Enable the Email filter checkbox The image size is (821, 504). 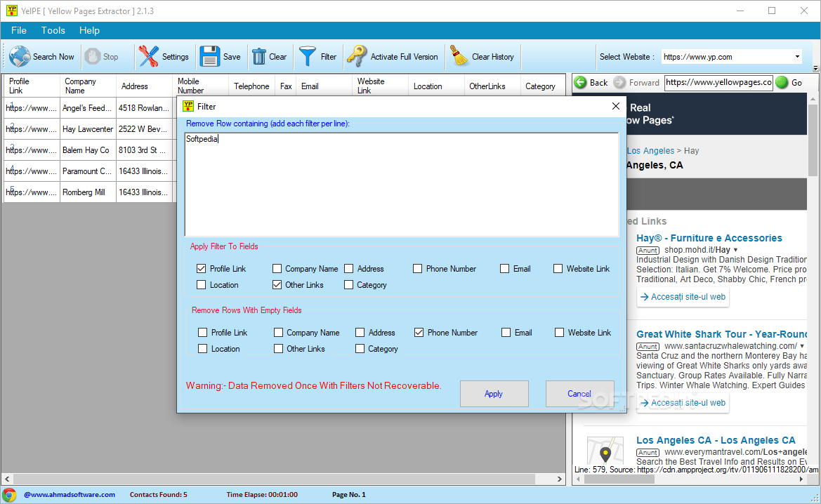pos(504,268)
